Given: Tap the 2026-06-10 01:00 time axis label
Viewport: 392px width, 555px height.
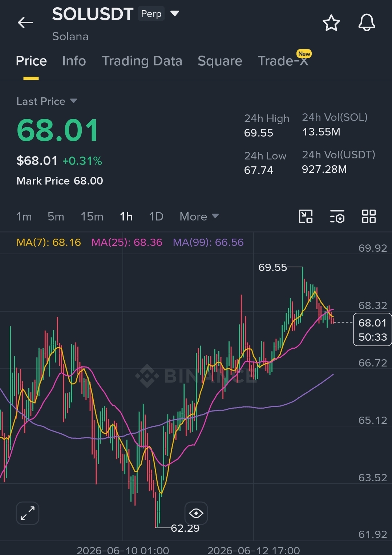Looking at the screenshot, I should click(x=123, y=550).
